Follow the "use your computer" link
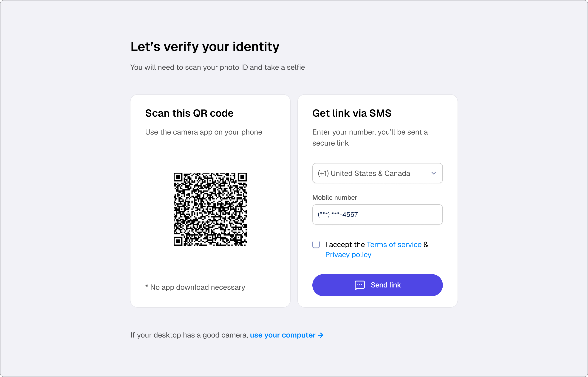Image resolution: width=588 pixels, height=377 pixels. [x=283, y=335]
